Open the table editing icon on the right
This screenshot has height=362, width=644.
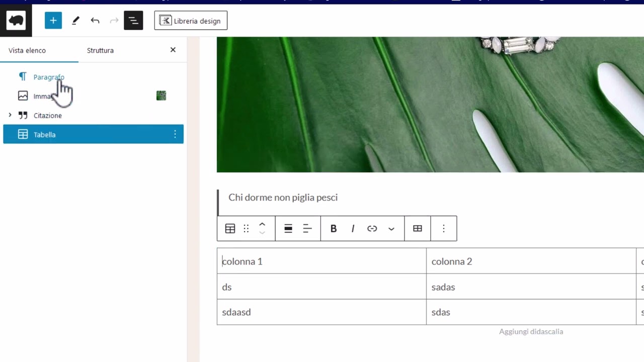418,228
